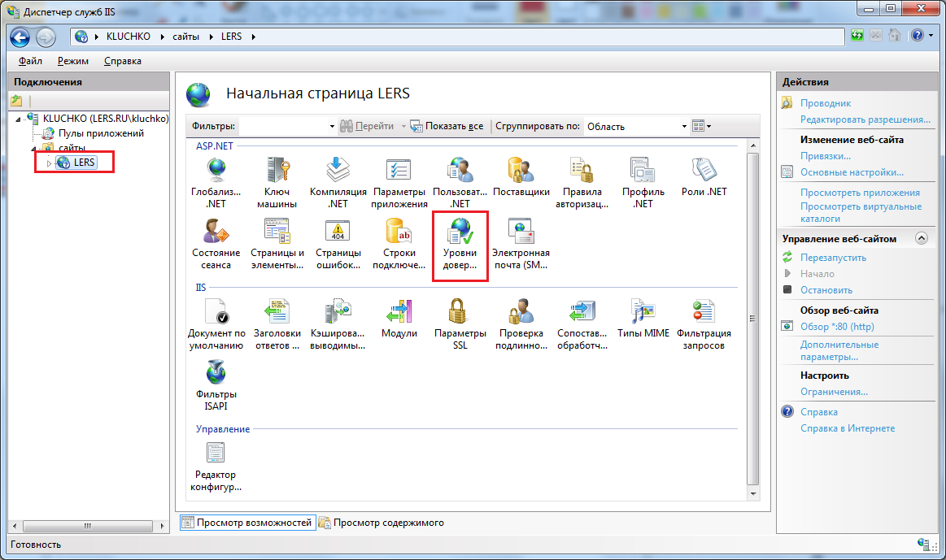Click Просмотреть виртуальные каталоги link
The height and width of the screenshot is (560, 946).
click(x=861, y=212)
